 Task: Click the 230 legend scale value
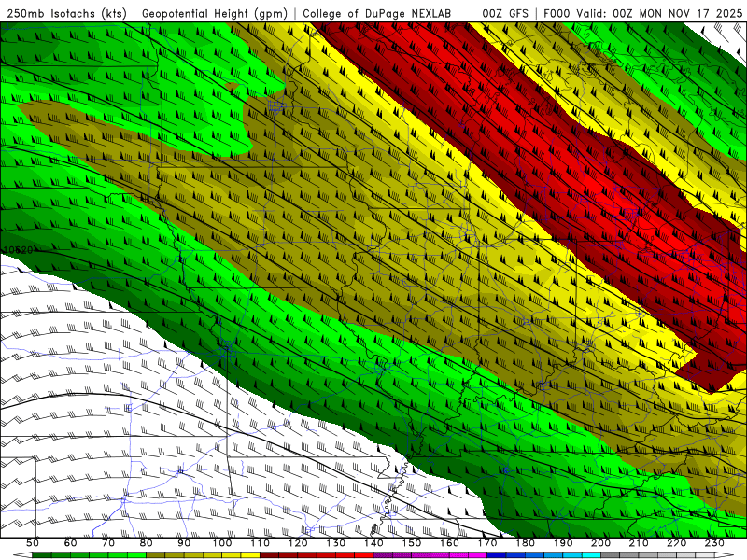(714, 543)
